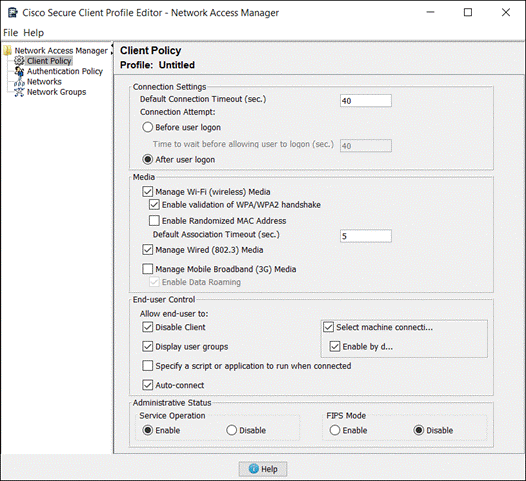Select After user logon option
The image size is (526, 481).
click(148, 159)
